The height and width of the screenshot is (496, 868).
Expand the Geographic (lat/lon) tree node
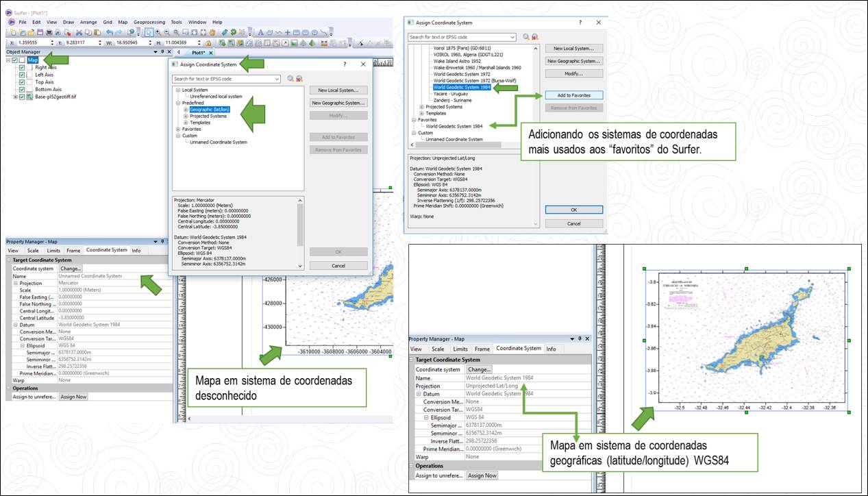[x=186, y=110]
